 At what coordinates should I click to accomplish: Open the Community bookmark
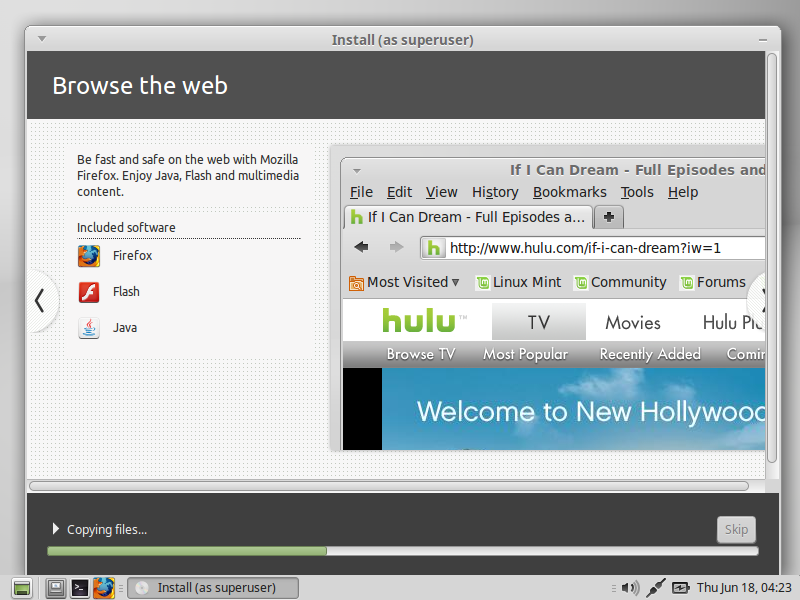(620, 282)
